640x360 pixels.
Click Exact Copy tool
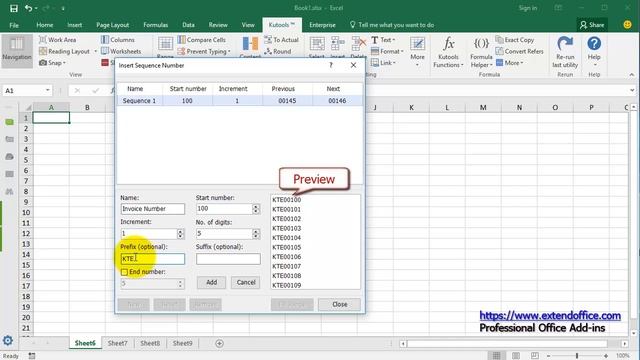click(515, 40)
